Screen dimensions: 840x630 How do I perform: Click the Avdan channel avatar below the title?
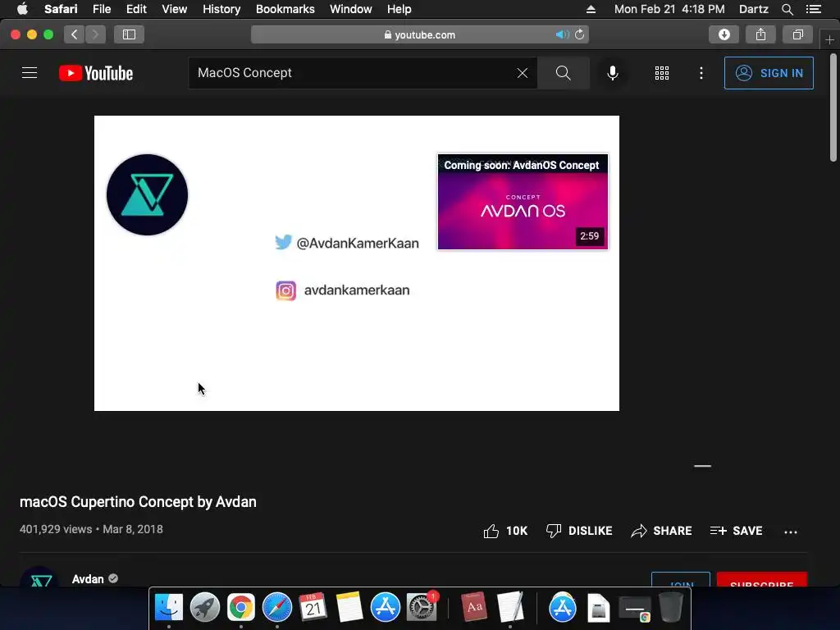39,577
